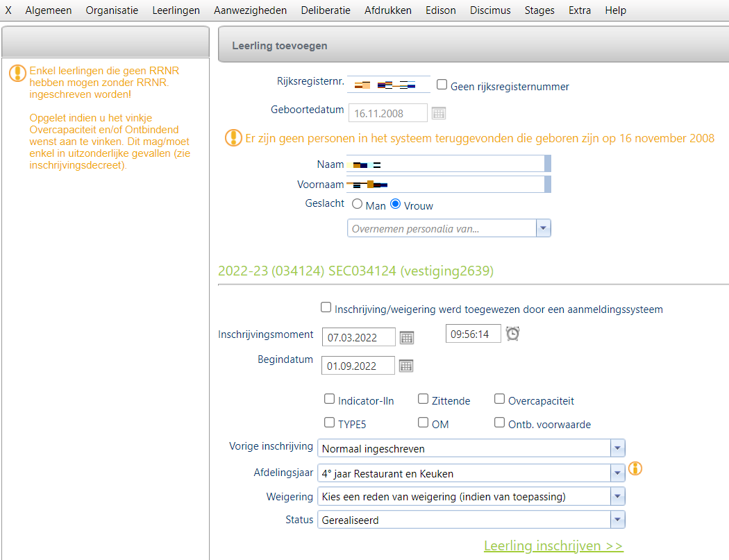Open the Leerlingen menu
Image resolution: width=729 pixels, height=560 pixels.
(x=176, y=10)
